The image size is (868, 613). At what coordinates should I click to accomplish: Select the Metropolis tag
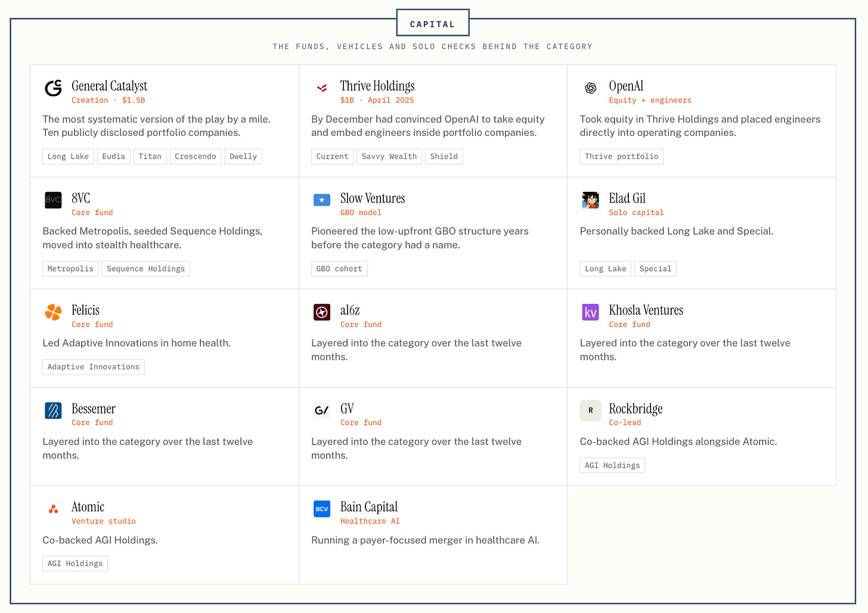tap(70, 269)
